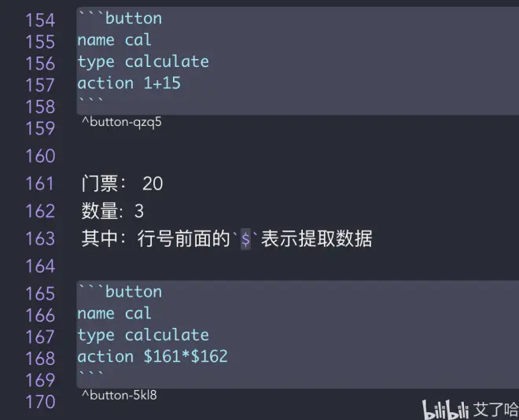The width and height of the screenshot is (519, 420).
Task: Click the ^button-5kl8 block ID
Action: pos(120,395)
